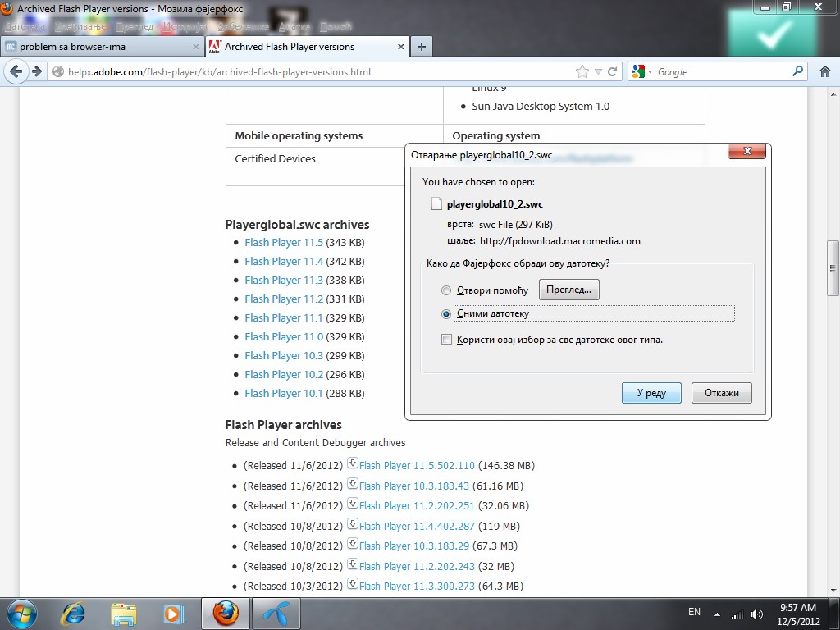Open the Home page icon
The width and height of the screenshot is (840, 630).
coord(825,72)
